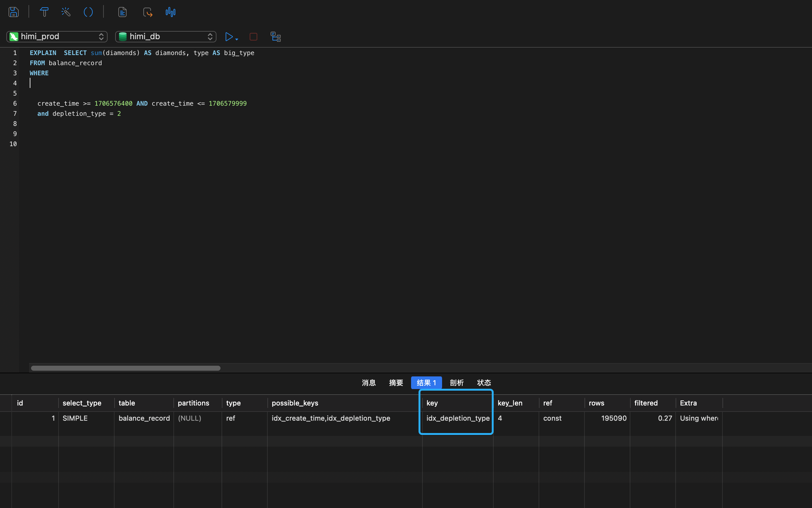The image size is (812, 508).
Task: Click the key column header
Action: click(x=458, y=403)
